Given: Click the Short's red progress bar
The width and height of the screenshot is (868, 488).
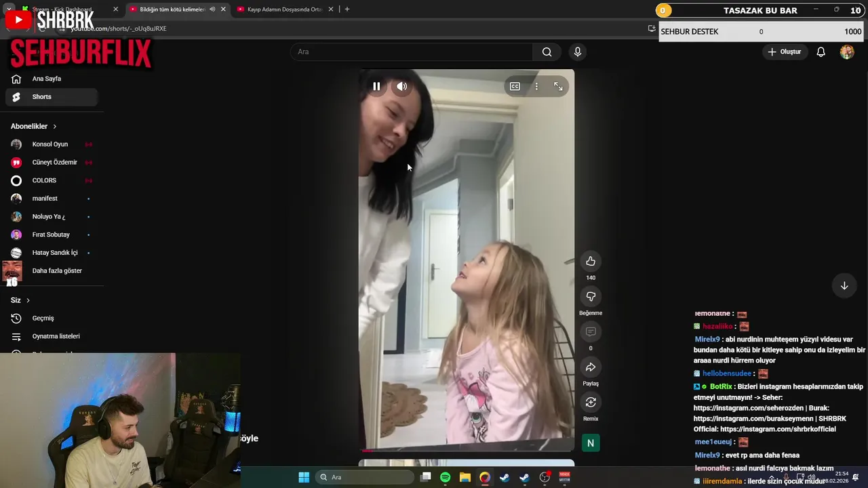Looking at the screenshot, I should (x=467, y=450).
